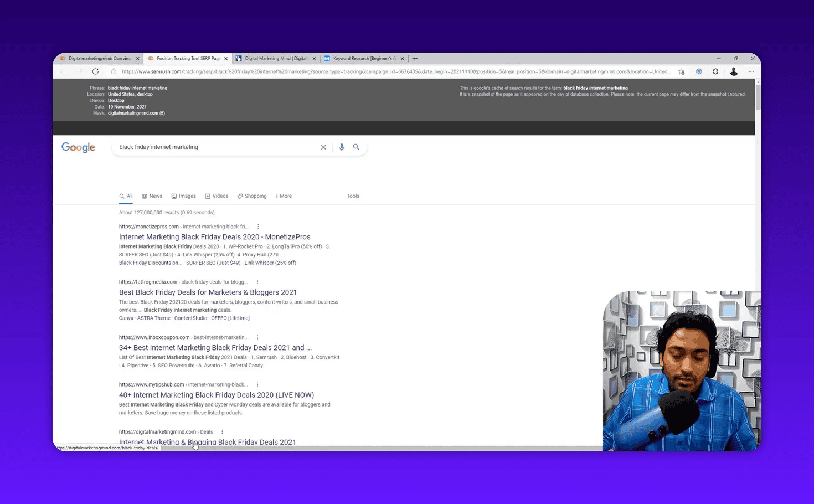The height and width of the screenshot is (504, 814).
Task: Select the News tab under search bar
Action: pyautogui.click(x=152, y=196)
